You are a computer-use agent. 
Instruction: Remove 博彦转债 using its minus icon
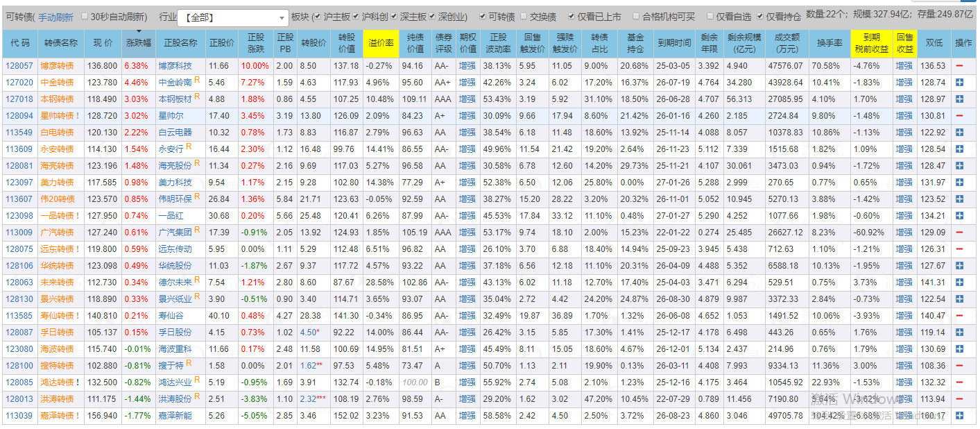click(960, 66)
